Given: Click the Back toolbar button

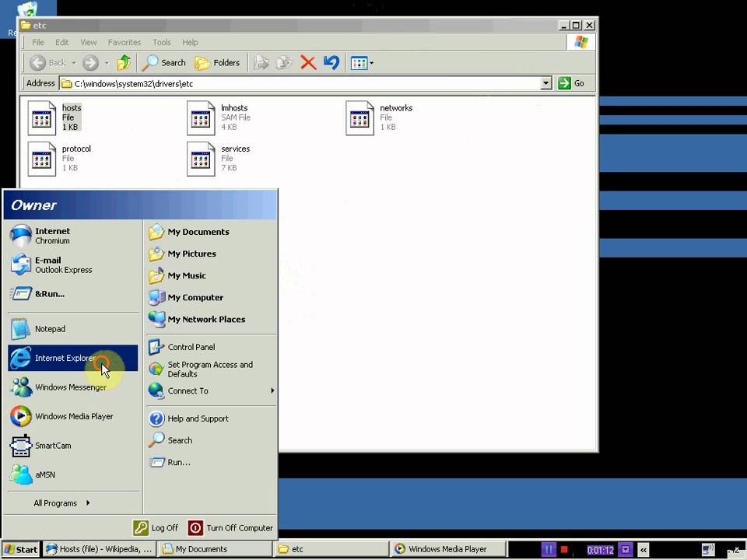Looking at the screenshot, I should (48, 63).
